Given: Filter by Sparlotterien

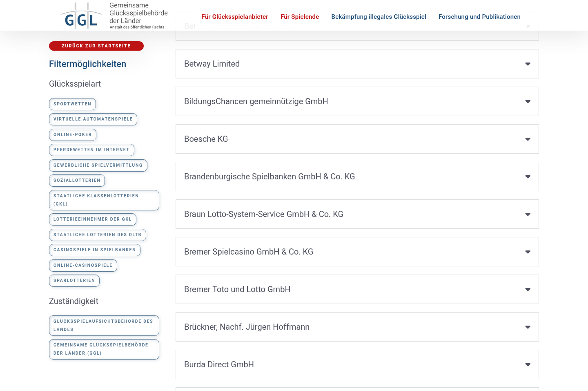Looking at the screenshot, I should pyautogui.click(x=74, y=281).
